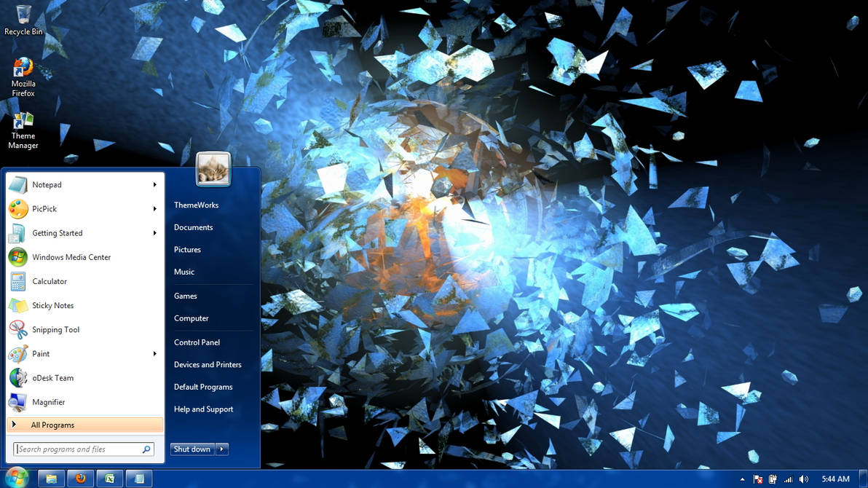
Task: Open the notepad app pinned on taskbar
Action: pyautogui.click(x=139, y=479)
